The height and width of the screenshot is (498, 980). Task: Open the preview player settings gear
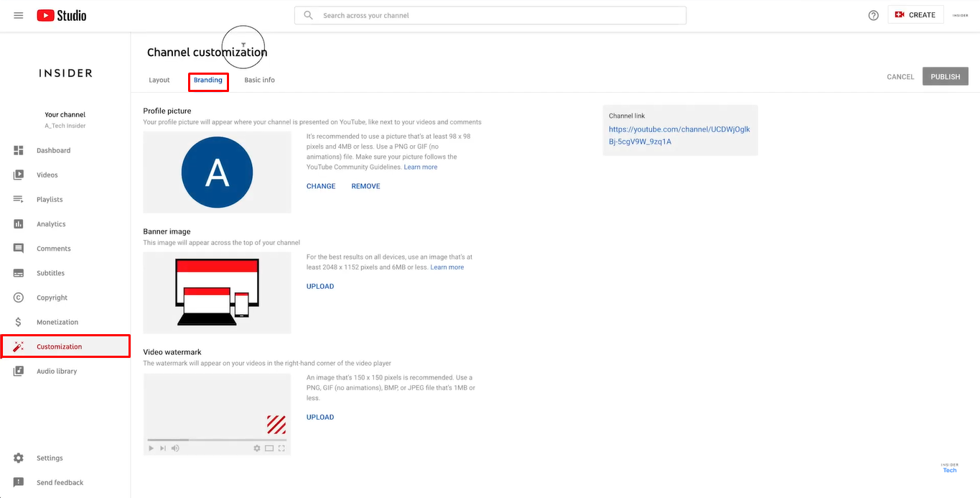pyautogui.click(x=256, y=448)
